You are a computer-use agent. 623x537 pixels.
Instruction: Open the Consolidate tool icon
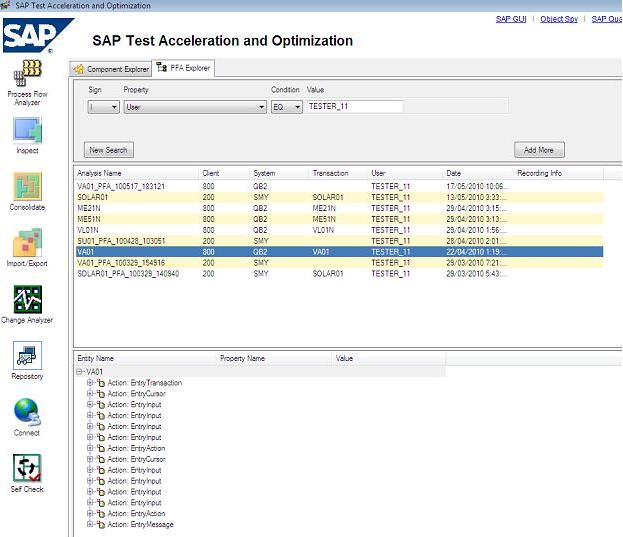27,186
